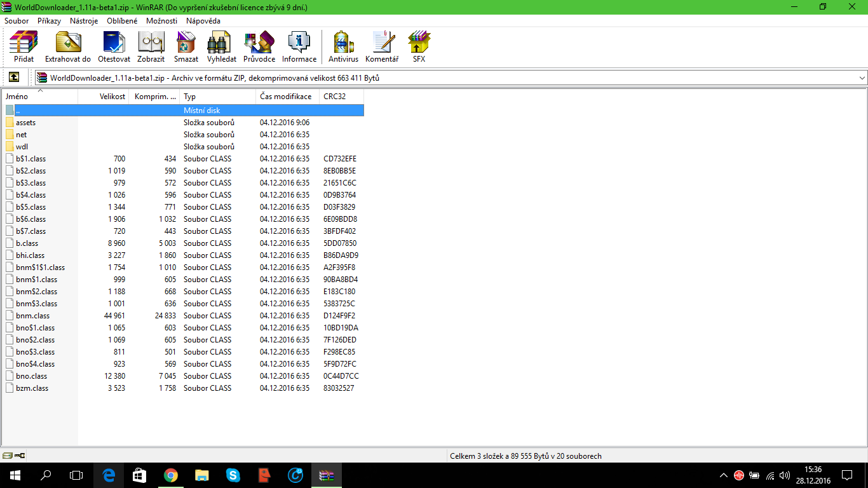The height and width of the screenshot is (488, 868).
Task: Click the Antivirus scan icon
Action: tap(343, 47)
